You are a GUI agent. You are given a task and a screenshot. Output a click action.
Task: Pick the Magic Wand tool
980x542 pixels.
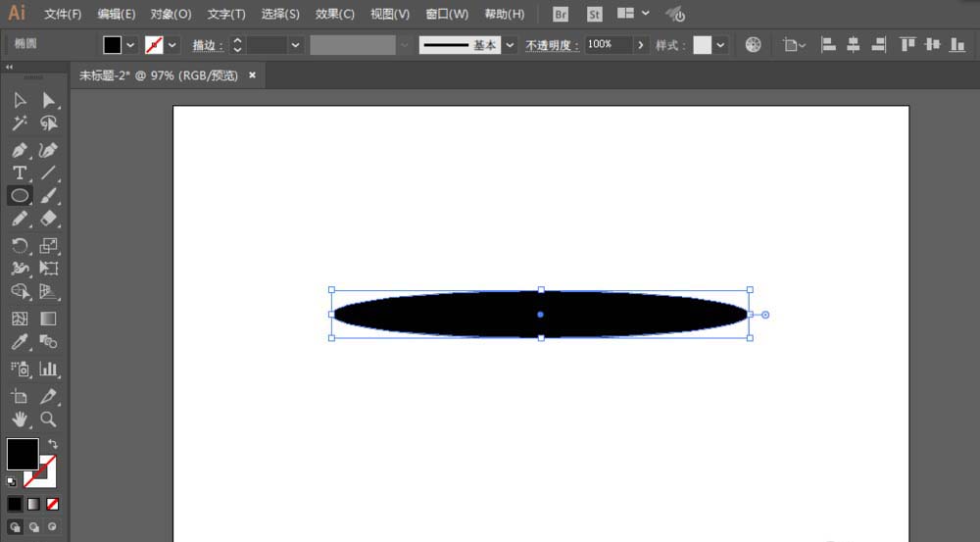point(20,123)
